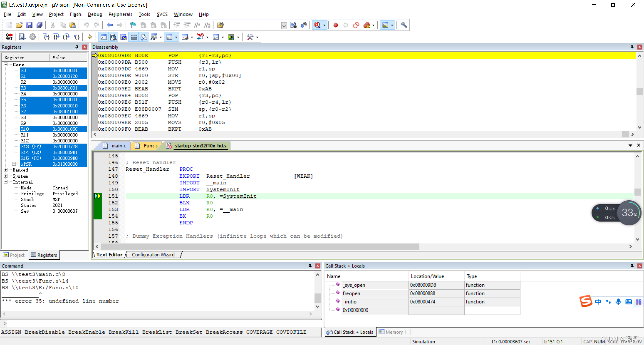644x345 pixels.
Task: Close the active editor tab
Action: pos(639,145)
